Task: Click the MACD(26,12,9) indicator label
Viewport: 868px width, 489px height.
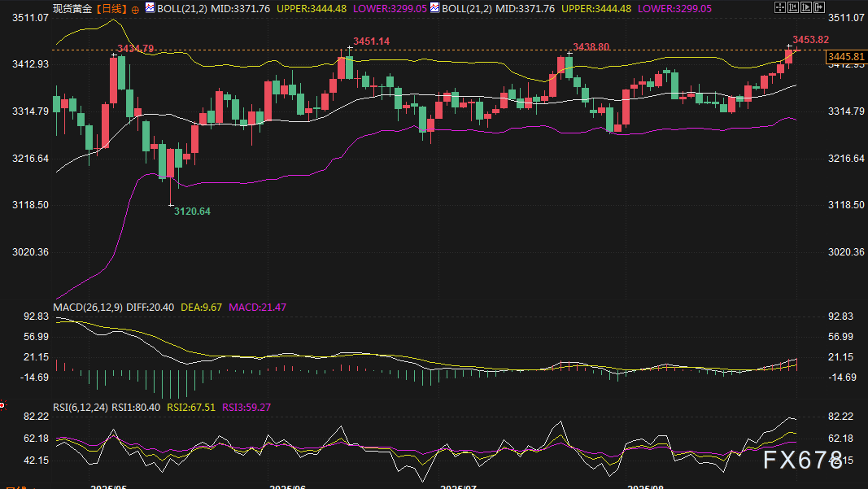Action: pyautogui.click(x=89, y=307)
